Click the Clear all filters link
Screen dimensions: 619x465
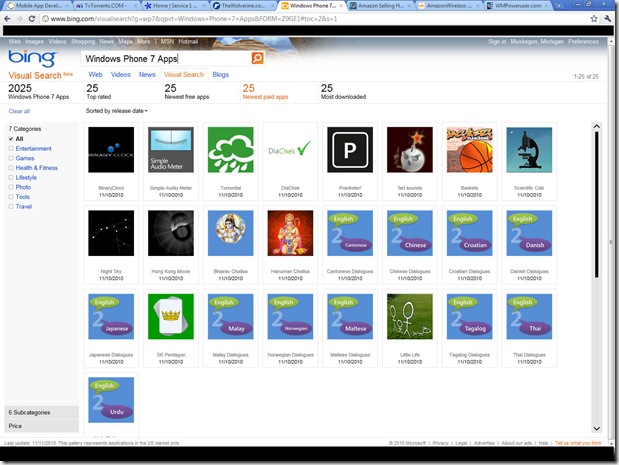19,111
